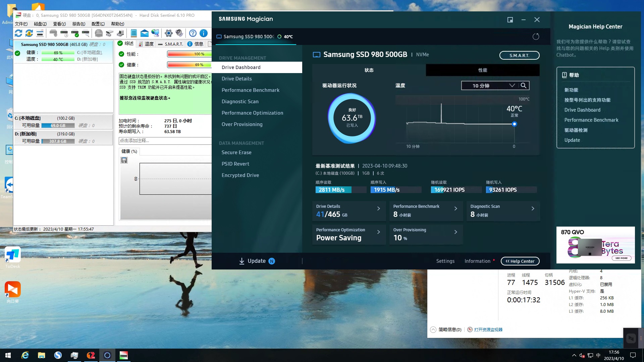Click the 打开资源监视器 link
The image size is (644, 362).
[x=488, y=329]
